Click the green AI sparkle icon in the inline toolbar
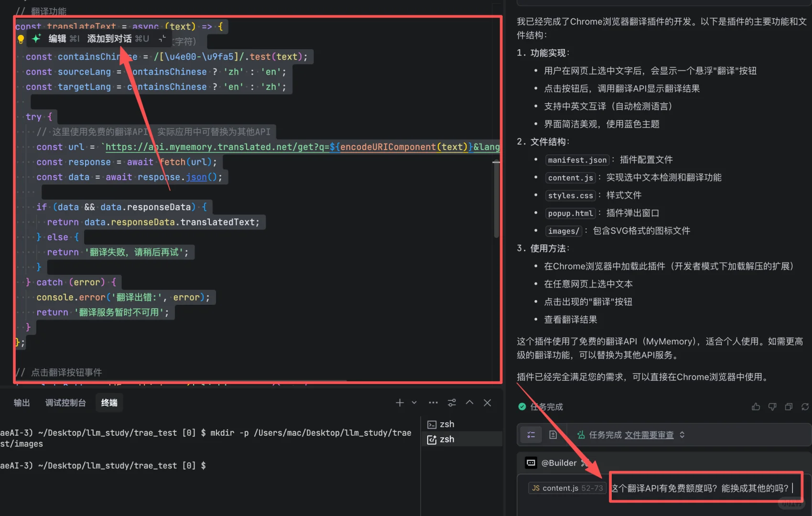Viewport: 812px width, 516px height. point(36,39)
